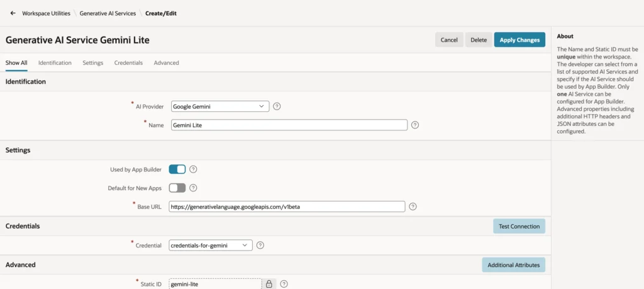
Task: Switch to the Advanced tab
Action: [x=166, y=63]
